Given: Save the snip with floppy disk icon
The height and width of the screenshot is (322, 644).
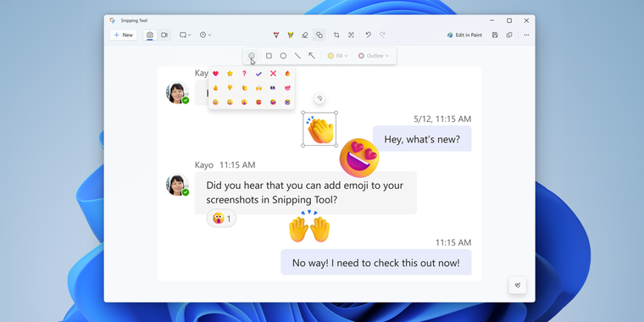Looking at the screenshot, I should tap(495, 36).
